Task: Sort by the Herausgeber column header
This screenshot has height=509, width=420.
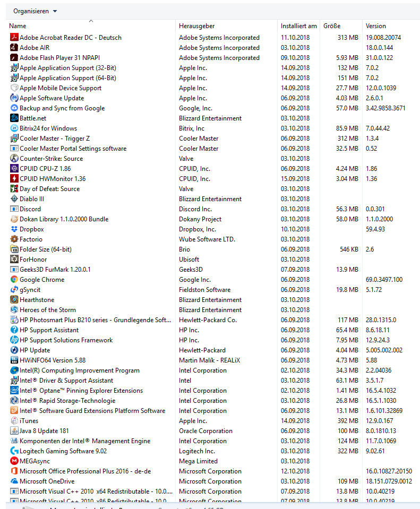Action: click(x=226, y=26)
